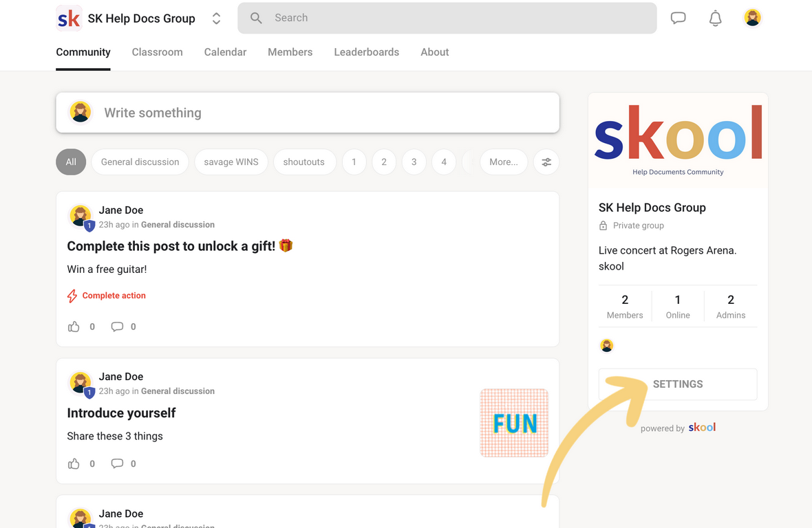The image size is (812, 528).
Task: Open the FUN post thumbnail image
Action: (514, 423)
